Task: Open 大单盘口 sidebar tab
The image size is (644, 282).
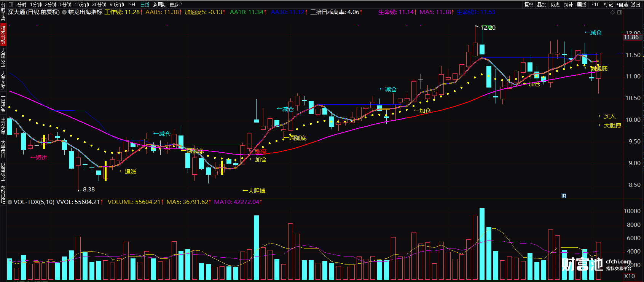Action: [x=3, y=149]
